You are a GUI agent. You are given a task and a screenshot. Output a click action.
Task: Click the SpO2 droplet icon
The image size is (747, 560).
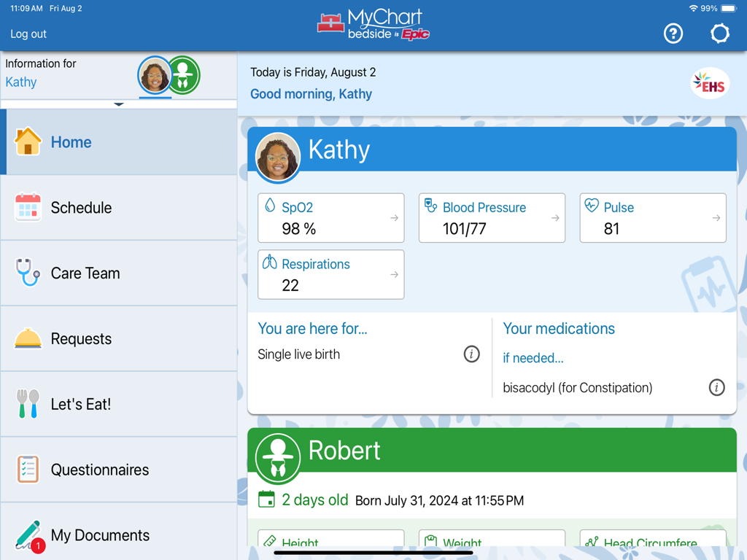(270, 205)
